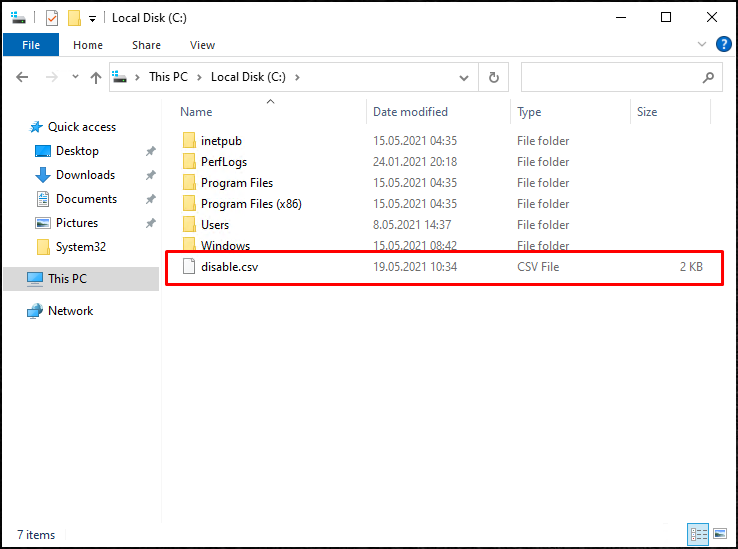Screen dimensions: 738x549
Task: Click the pin icon next to Pictures
Action: pos(151,223)
